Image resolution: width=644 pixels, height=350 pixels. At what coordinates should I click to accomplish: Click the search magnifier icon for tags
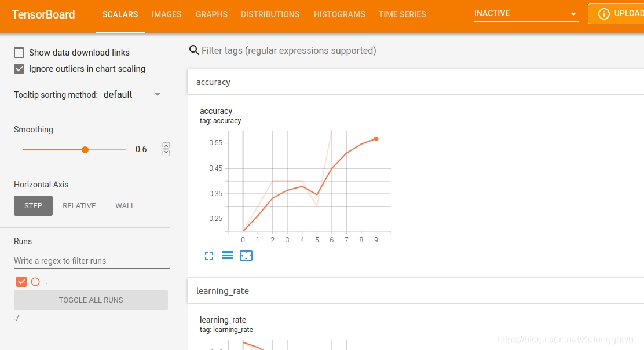194,50
